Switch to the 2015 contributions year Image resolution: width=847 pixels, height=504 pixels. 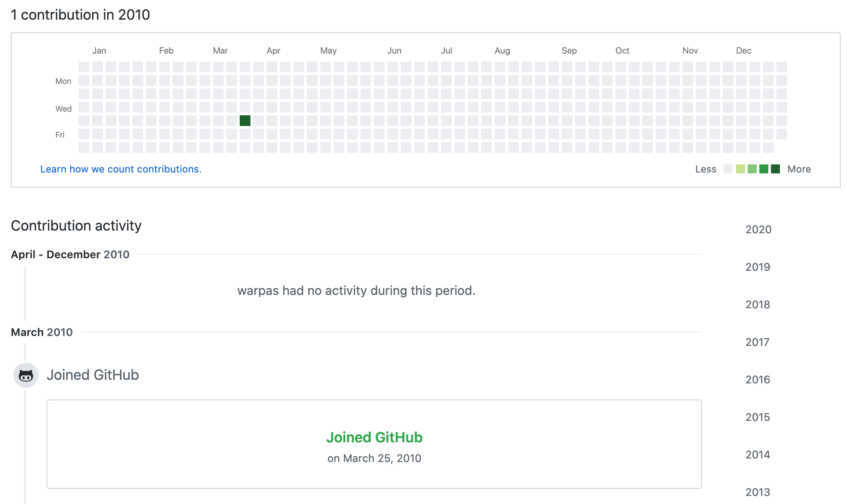758,417
